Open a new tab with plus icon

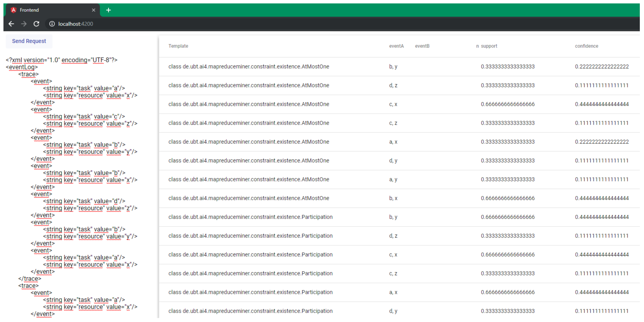point(108,10)
